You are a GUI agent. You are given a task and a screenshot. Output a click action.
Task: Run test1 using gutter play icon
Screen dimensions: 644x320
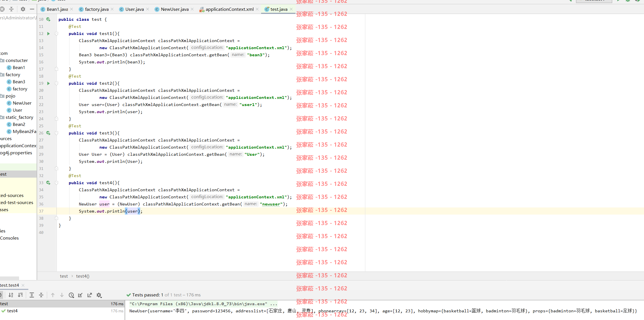point(49,34)
